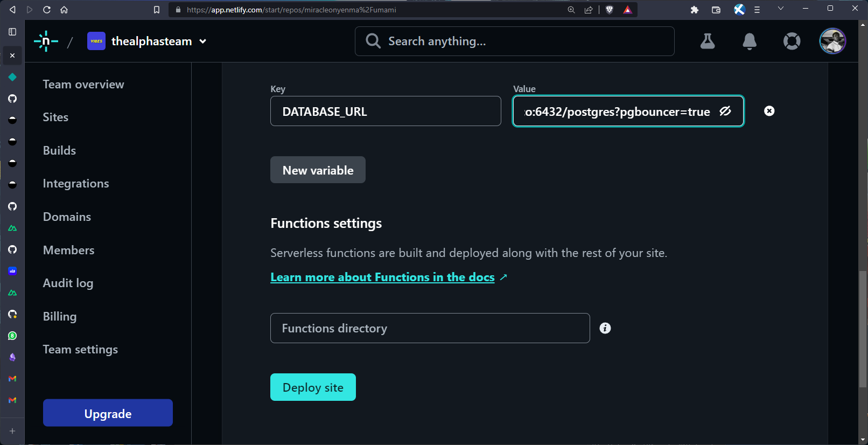Open Team settings in sidebar
Screen dimensions: 868x445
tap(80, 349)
